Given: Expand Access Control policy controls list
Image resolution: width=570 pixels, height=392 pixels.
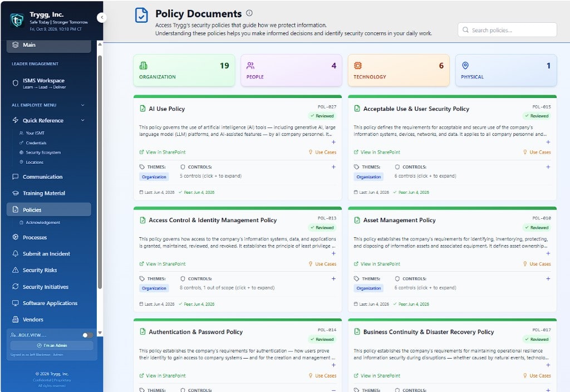Looking at the screenshot, I should [x=333, y=278].
